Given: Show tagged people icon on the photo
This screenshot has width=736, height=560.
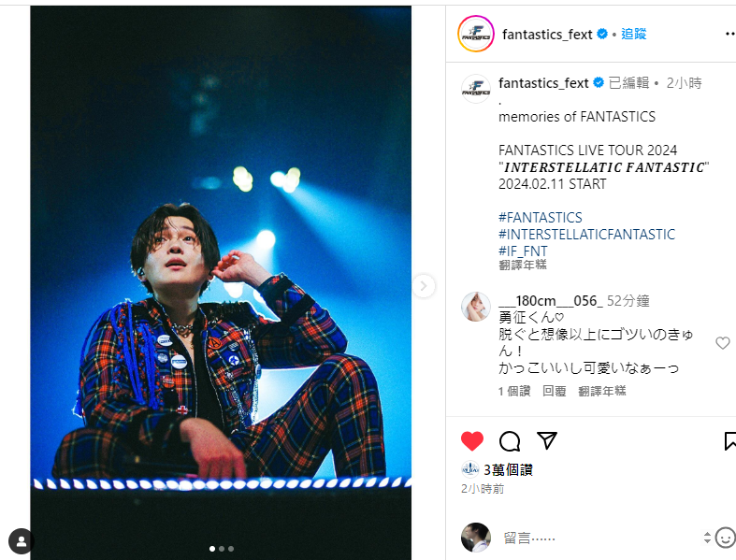Looking at the screenshot, I should (22, 541).
